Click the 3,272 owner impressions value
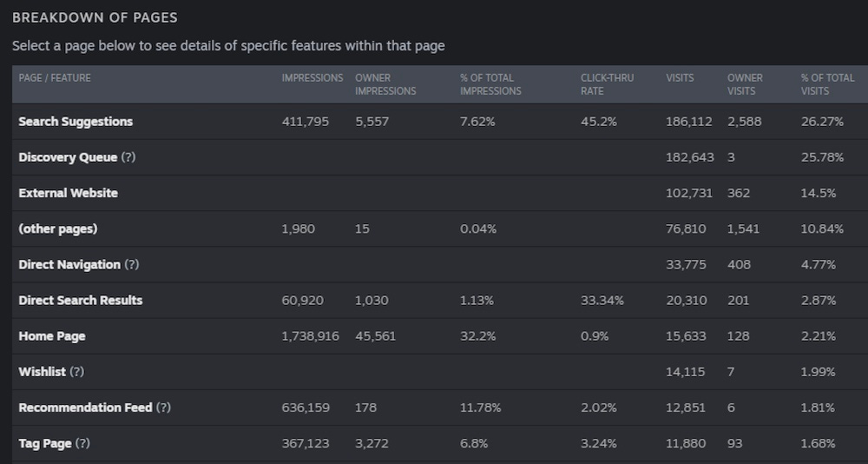The image size is (868, 464). click(372, 443)
